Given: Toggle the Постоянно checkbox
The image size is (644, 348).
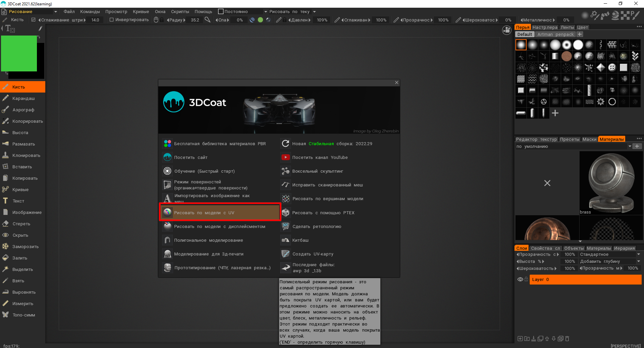Looking at the screenshot, I should point(221,11).
